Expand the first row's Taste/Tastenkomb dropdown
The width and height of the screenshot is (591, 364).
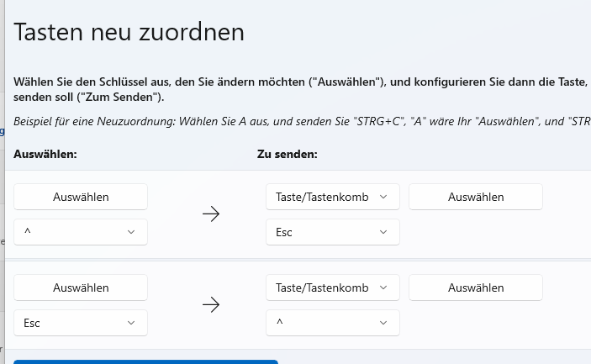(x=332, y=197)
